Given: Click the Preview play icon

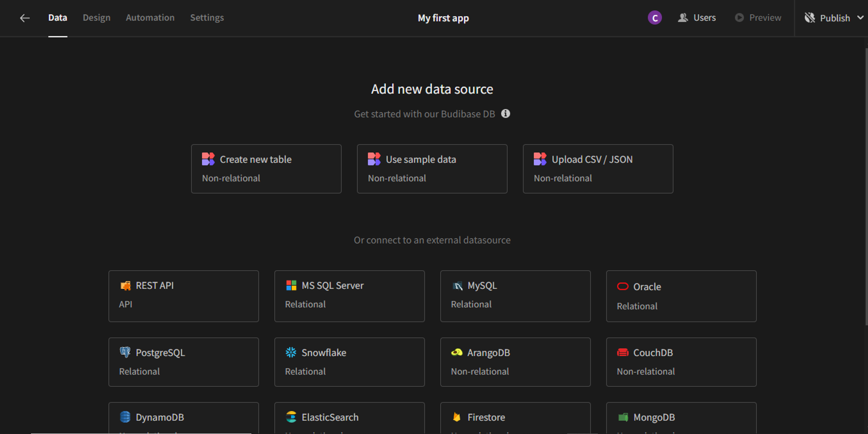Looking at the screenshot, I should [739, 18].
